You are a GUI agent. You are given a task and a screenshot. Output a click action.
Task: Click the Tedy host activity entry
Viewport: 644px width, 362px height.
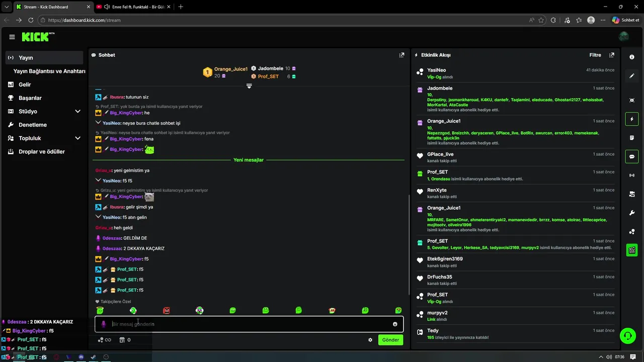click(x=515, y=334)
